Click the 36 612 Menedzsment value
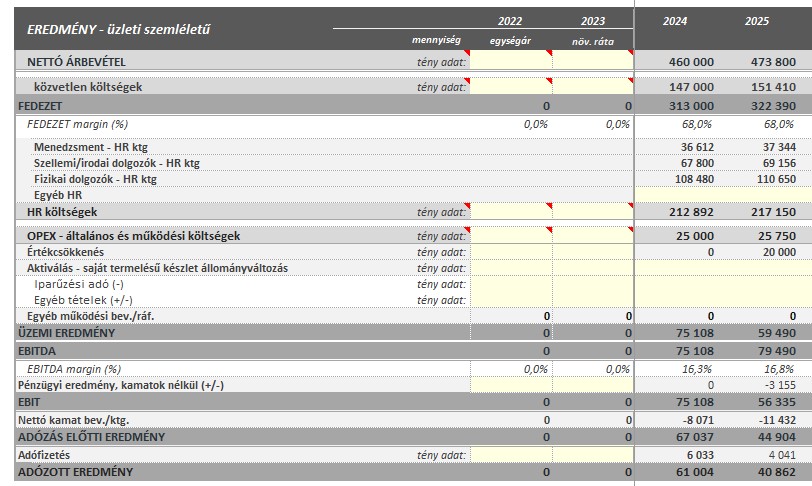 point(697,147)
